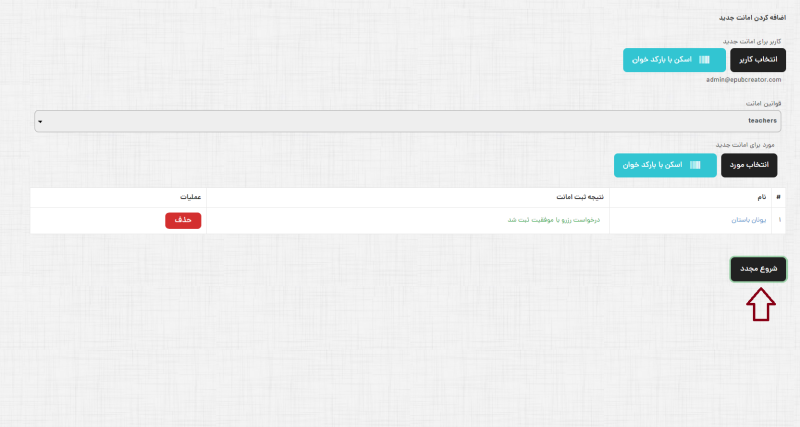
Task: Click the 'عملیات' column header
Action: 190,197
